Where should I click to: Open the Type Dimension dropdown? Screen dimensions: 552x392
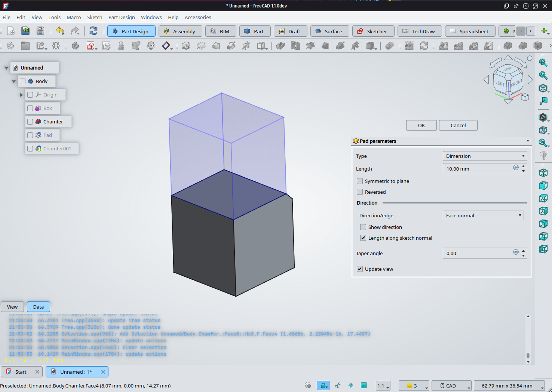485,156
